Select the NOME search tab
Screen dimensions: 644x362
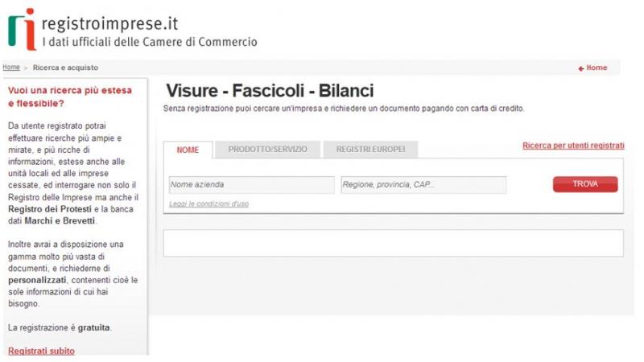pos(188,150)
